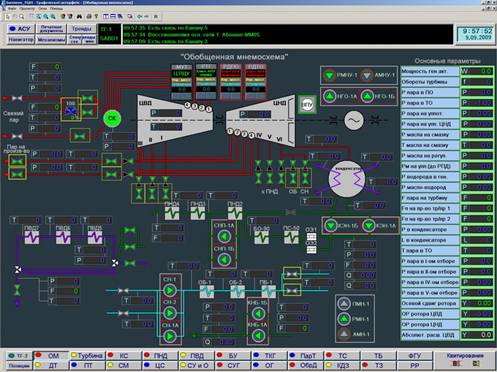497x372 pixels.
Task: Click the КЭН-1А condensate pump icon
Action: [369, 226]
